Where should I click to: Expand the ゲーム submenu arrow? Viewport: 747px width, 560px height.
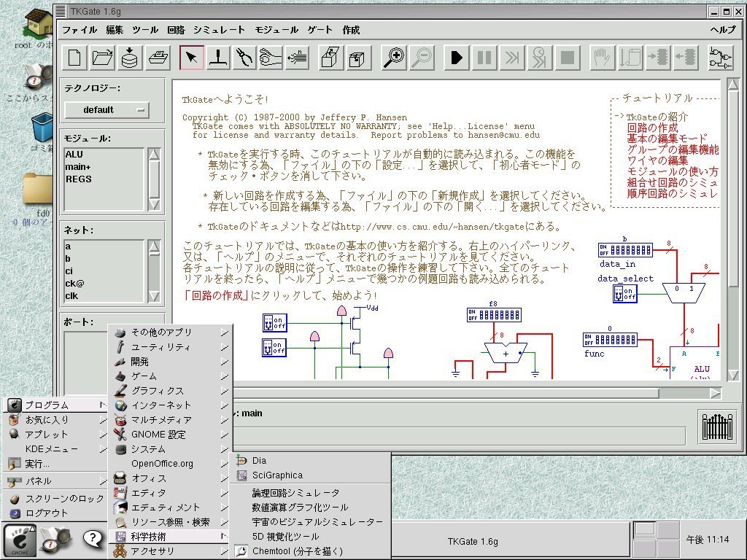(225, 377)
